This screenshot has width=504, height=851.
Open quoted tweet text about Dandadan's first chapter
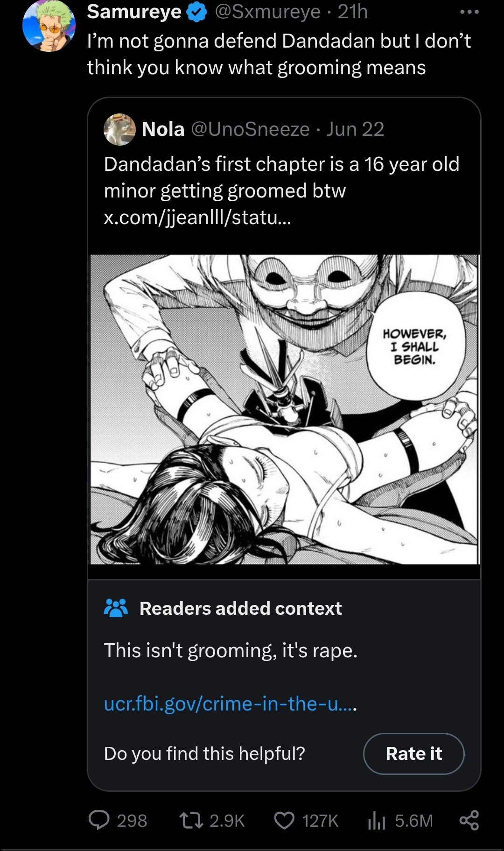pyautogui.click(x=281, y=177)
